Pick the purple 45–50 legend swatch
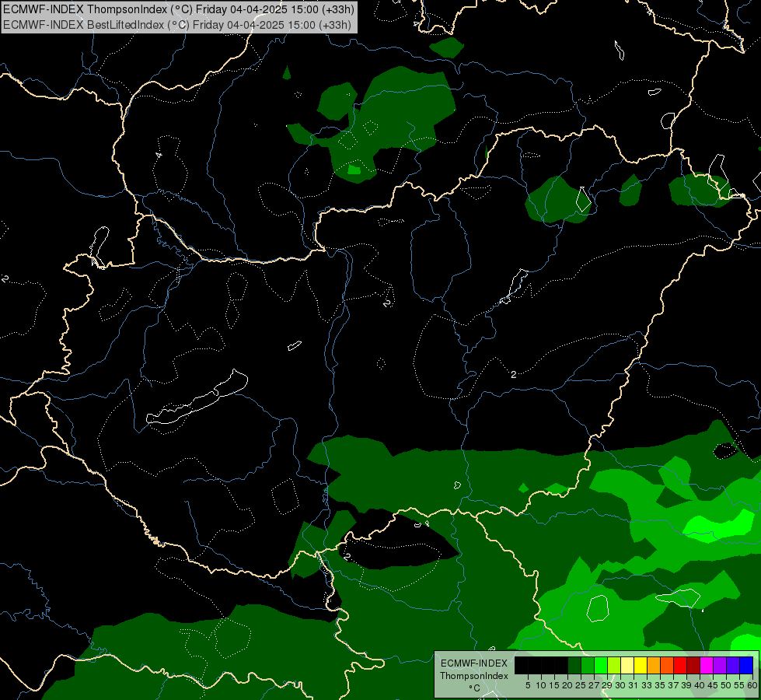The width and height of the screenshot is (761, 700). (x=720, y=665)
